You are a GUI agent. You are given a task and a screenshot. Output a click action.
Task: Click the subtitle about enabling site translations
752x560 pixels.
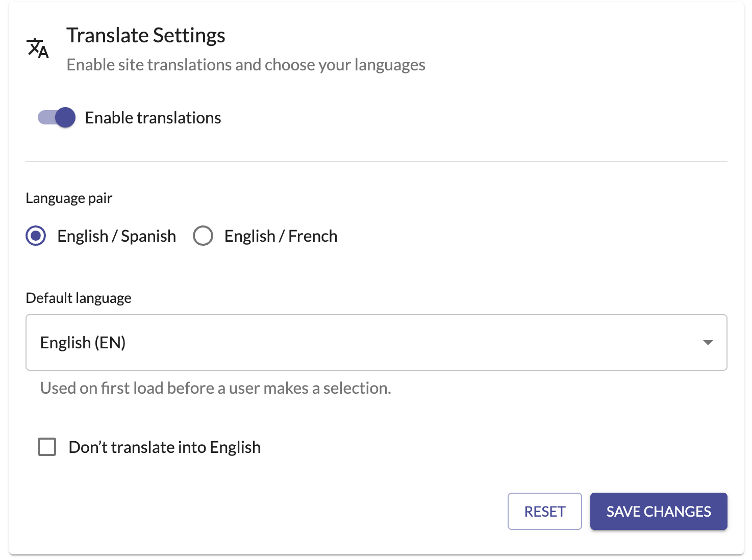246,65
